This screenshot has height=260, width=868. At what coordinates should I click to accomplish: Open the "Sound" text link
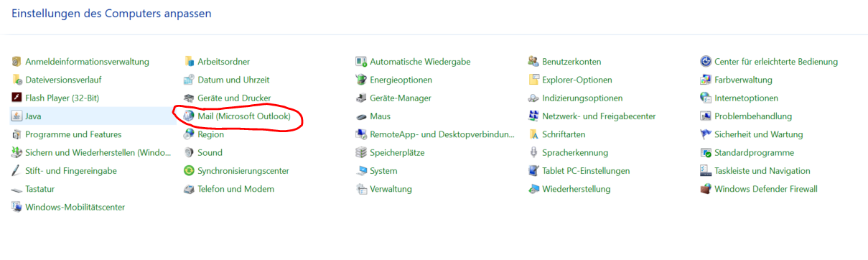click(210, 152)
